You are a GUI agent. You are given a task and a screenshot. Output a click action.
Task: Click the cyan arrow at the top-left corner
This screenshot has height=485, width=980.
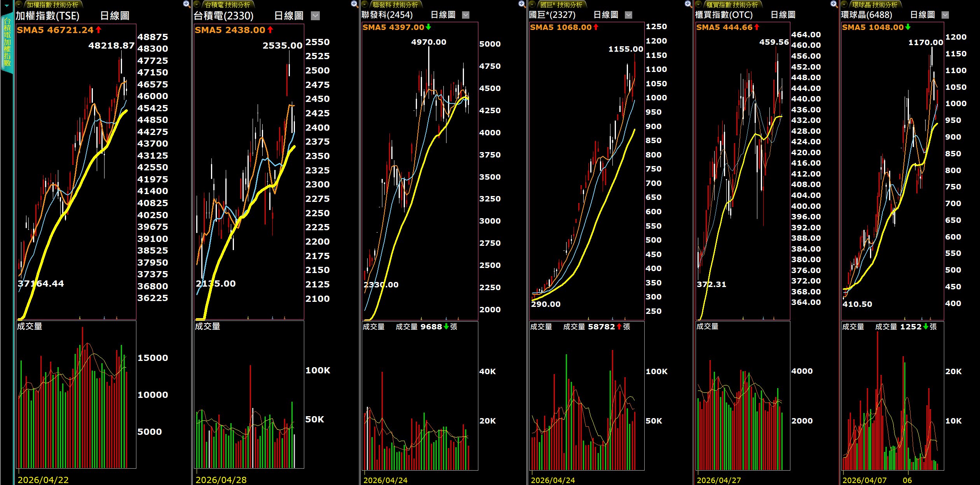coord(7,5)
